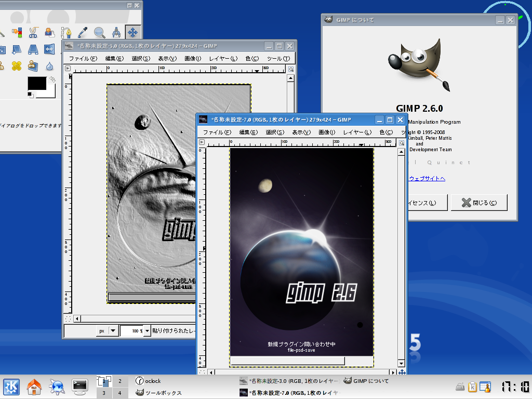Click vertical scrollbar up arrow in 7.0 window
Viewport: 532px width, 399px height.
point(402,152)
